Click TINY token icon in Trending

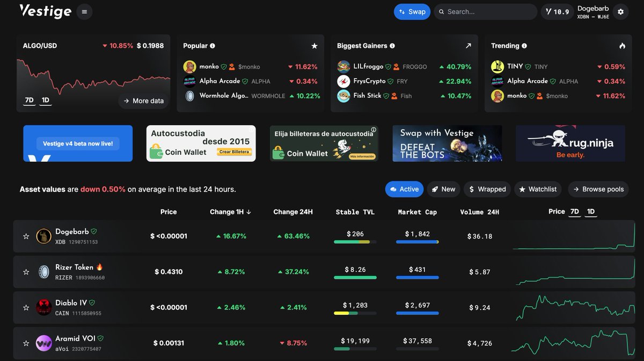497,67
